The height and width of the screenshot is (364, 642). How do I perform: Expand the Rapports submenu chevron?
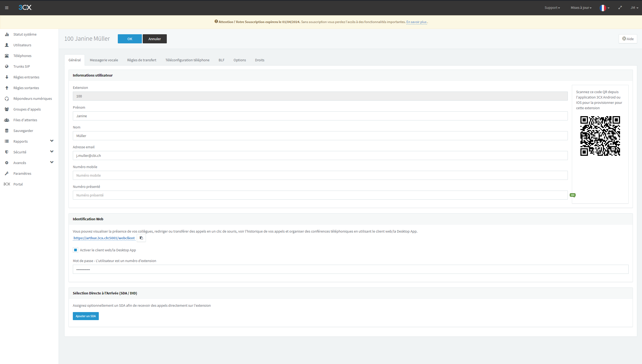[x=52, y=141]
